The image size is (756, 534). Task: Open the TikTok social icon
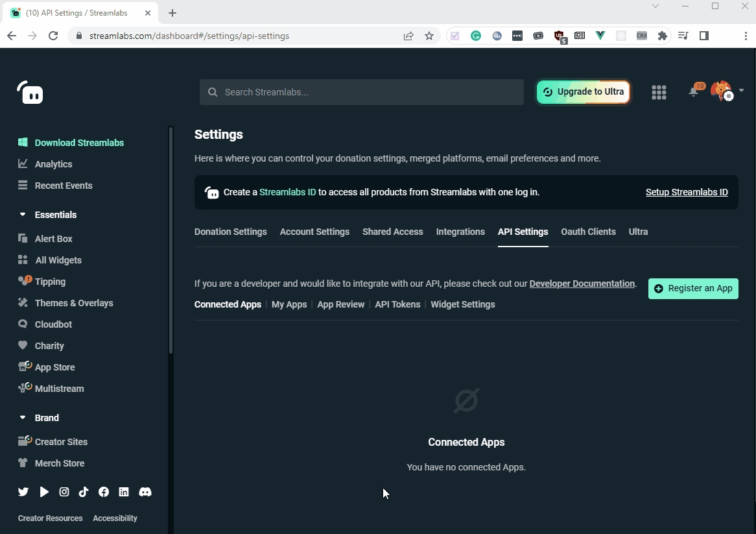pos(84,492)
